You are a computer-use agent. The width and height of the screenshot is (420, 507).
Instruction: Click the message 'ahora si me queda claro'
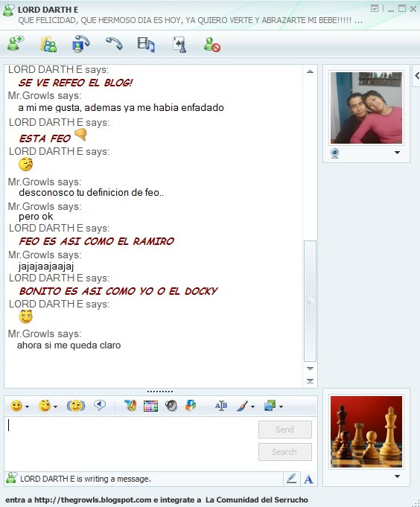click(x=69, y=345)
